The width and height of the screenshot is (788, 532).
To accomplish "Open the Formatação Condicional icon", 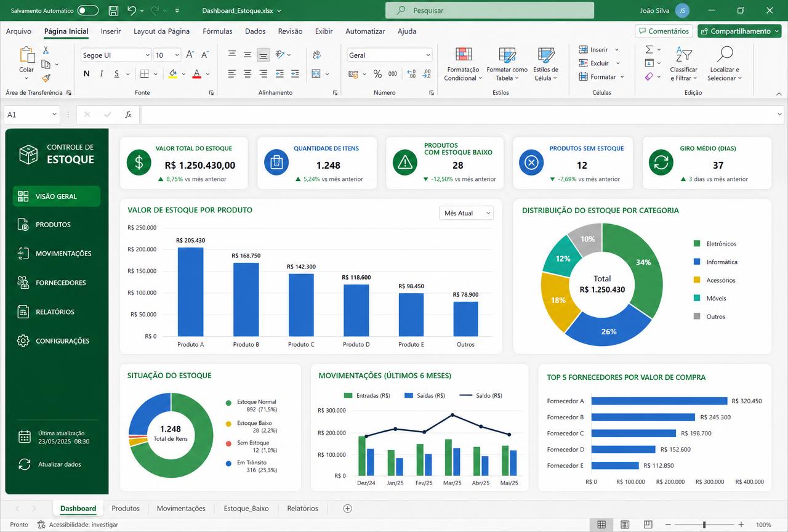I will tap(464, 55).
